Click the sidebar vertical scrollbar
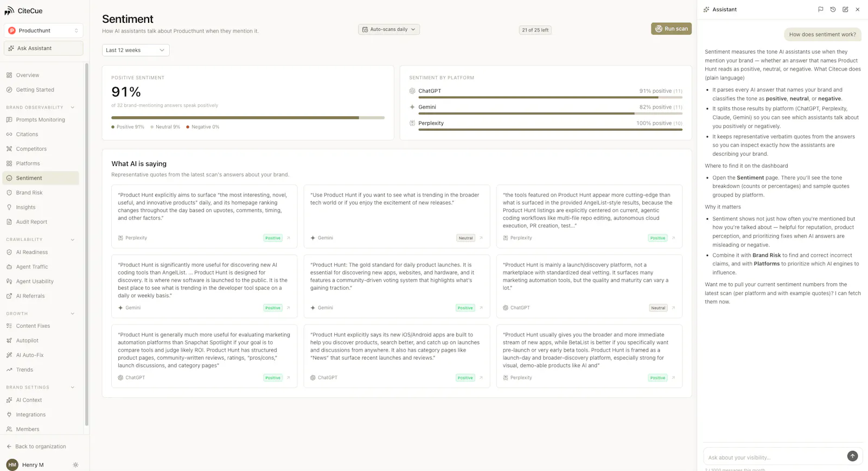This screenshot has height=471, width=868. (87, 244)
